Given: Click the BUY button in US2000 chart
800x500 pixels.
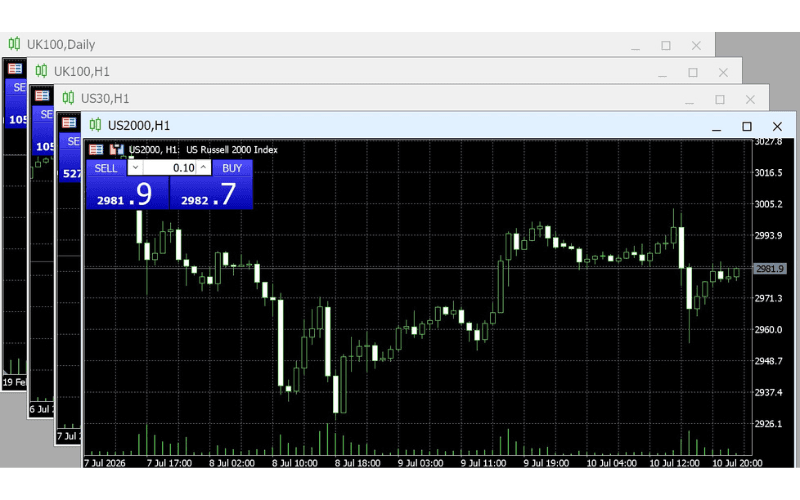Looking at the screenshot, I should pyautogui.click(x=232, y=168).
